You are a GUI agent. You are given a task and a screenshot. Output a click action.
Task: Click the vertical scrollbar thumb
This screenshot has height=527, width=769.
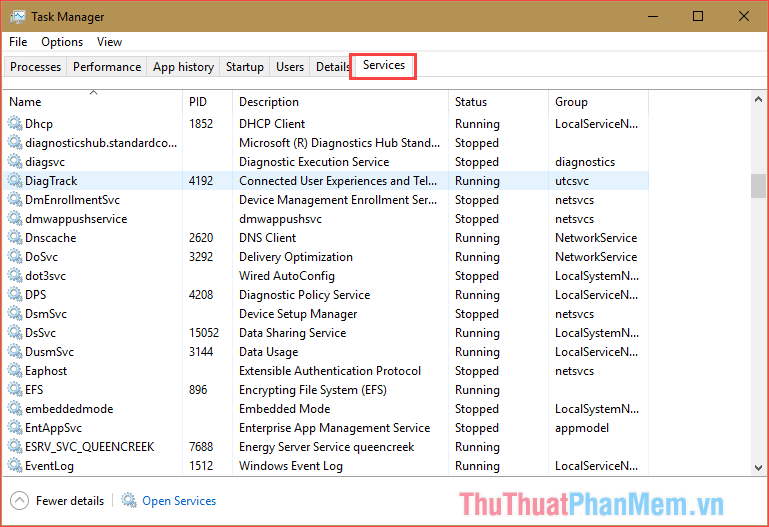click(x=758, y=186)
